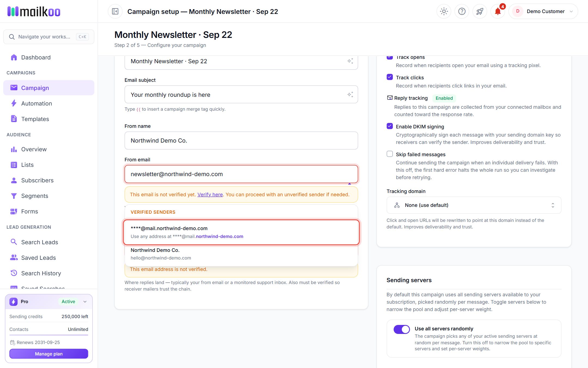Click the Templates document icon

pos(14,119)
